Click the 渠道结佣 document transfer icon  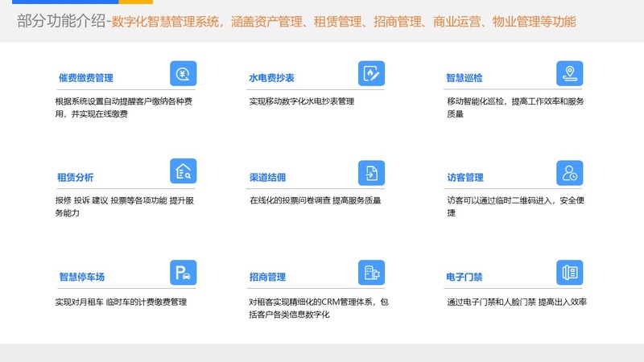click(x=371, y=173)
